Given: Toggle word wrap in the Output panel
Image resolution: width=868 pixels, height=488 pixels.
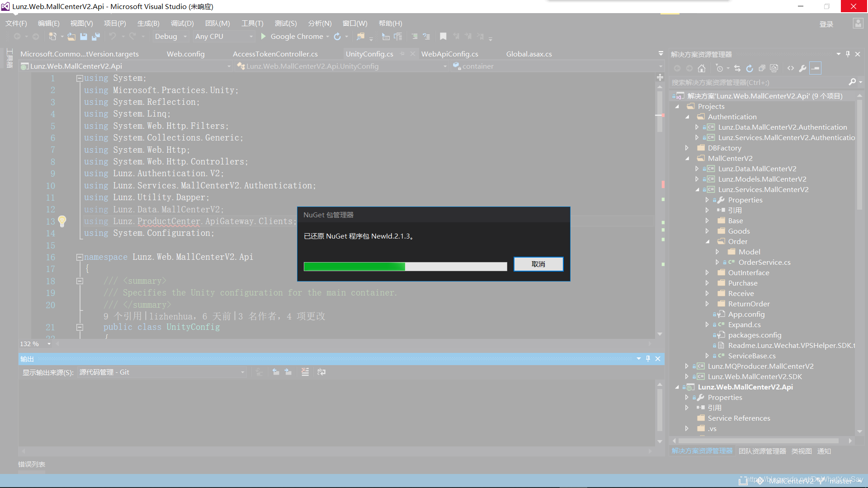Looking at the screenshot, I should (321, 372).
